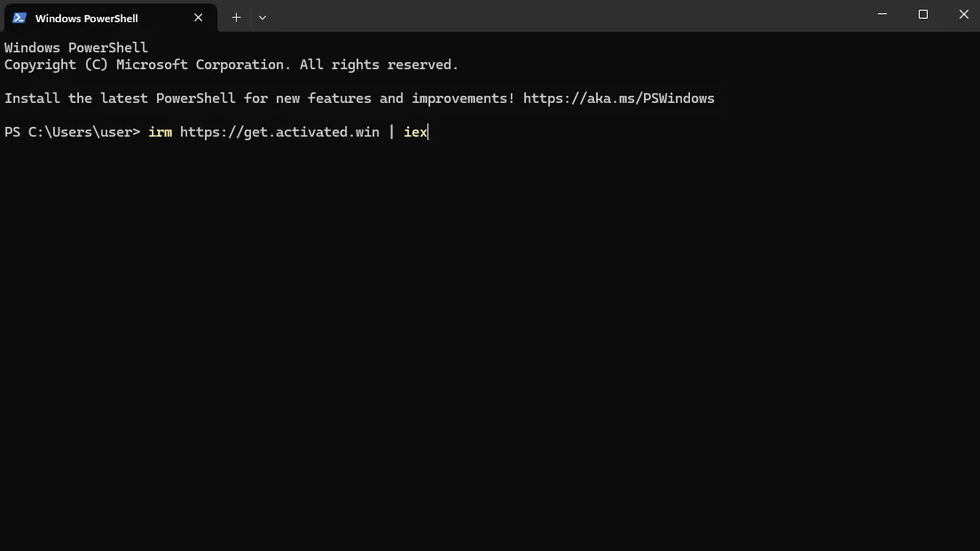Minimize the terminal window
This screenshot has height=551, width=980.
point(882,14)
